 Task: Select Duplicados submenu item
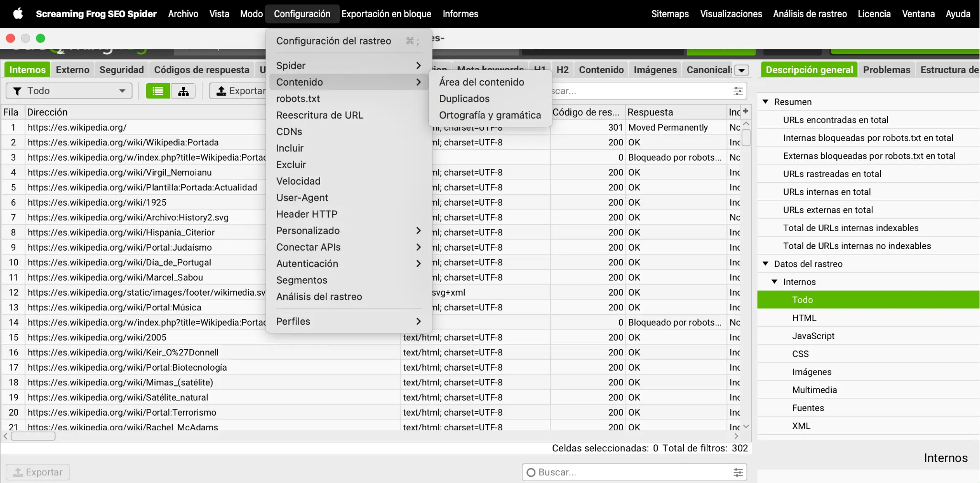(490, 99)
